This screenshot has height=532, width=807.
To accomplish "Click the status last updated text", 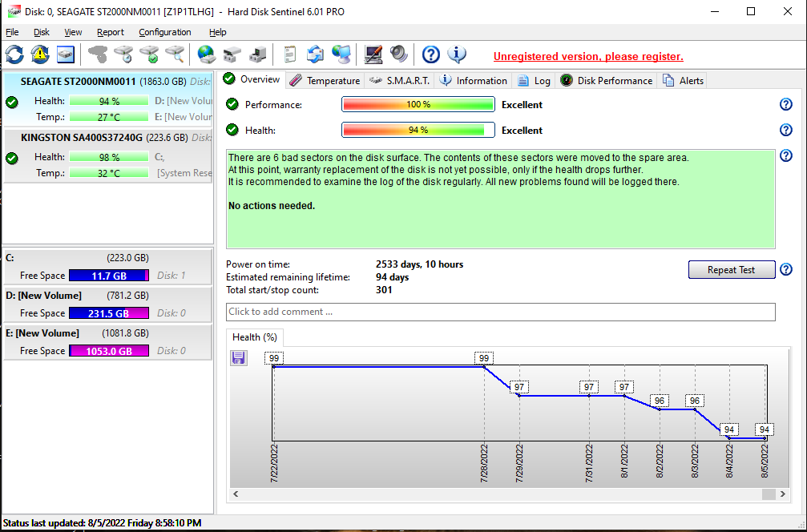I will coord(102,523).
